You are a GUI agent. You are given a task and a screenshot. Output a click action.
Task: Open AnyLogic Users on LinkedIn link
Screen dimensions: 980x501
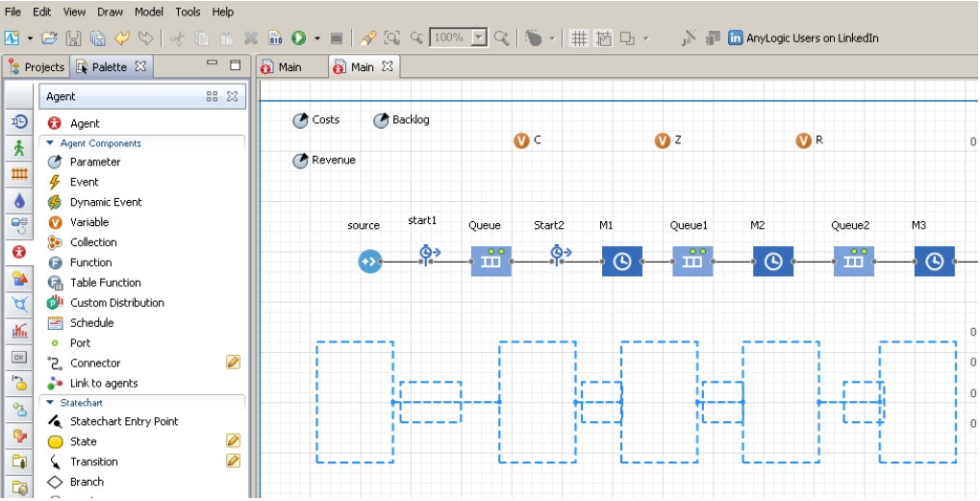pyautogui.click(x=802, y=38)
